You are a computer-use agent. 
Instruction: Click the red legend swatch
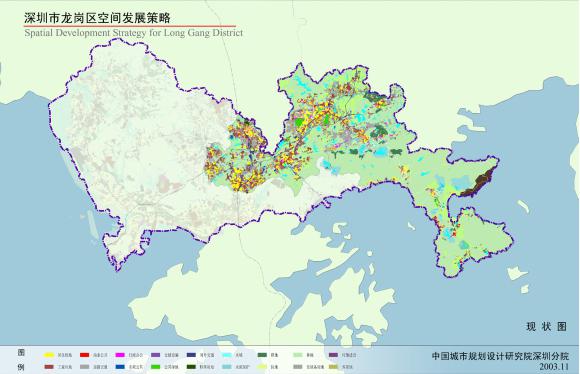tap(84, 355)
